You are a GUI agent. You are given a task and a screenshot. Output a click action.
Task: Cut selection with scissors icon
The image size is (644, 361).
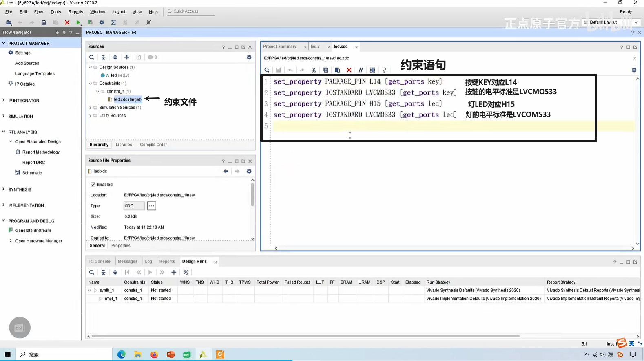pos(314,70)
